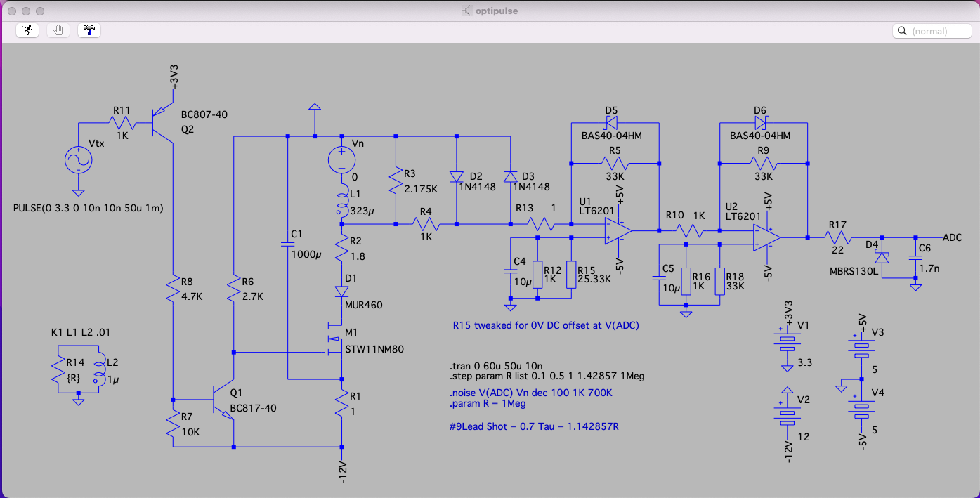Click the Vtx pulse voltage source symbol
The image size is (980, 498).
coord(78,161)
